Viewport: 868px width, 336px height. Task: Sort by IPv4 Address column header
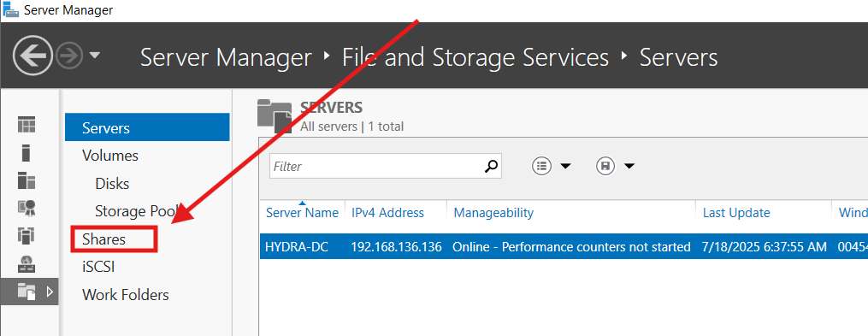click(x=387, y=213)
